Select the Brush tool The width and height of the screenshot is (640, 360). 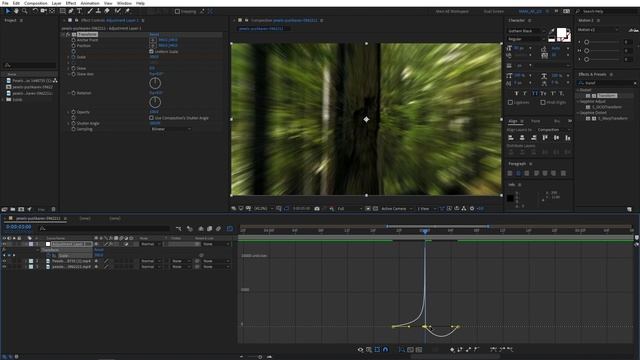(90, 11)
